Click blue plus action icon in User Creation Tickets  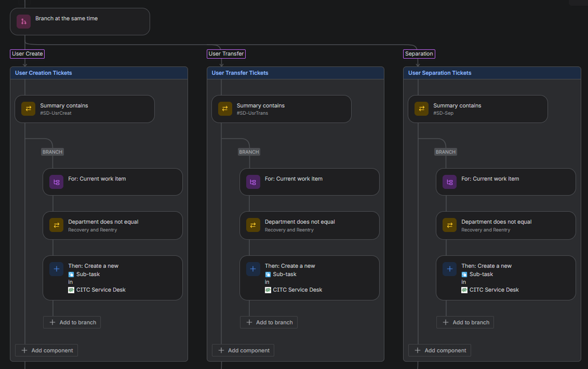pos(56,269)
